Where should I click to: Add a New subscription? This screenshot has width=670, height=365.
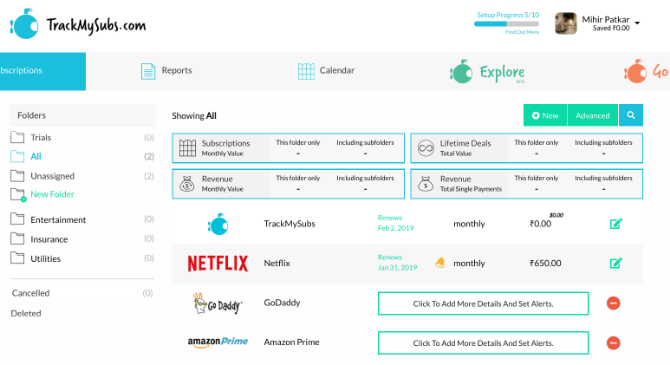[545, 115]
